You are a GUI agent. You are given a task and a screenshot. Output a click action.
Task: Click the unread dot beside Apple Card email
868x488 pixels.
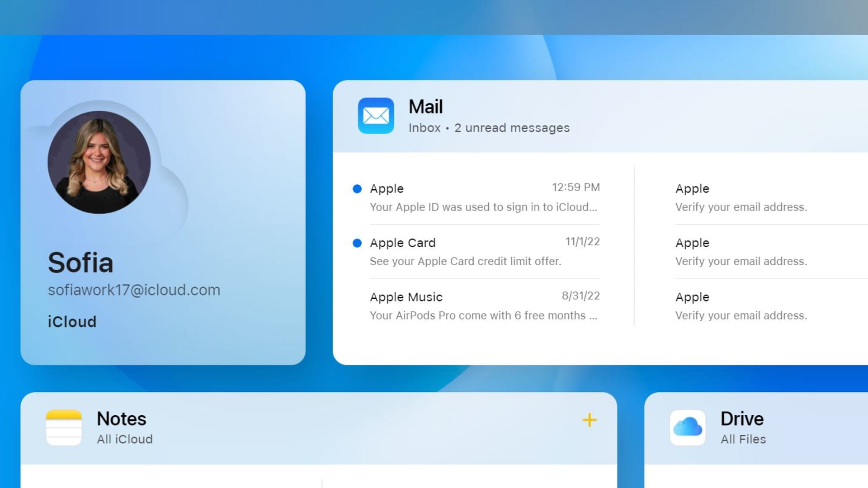357,243
